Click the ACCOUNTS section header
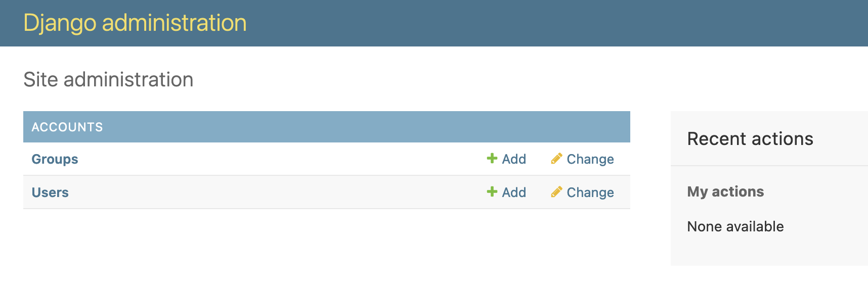This screenshot has height=293, width=868. [x=67, y=126]
